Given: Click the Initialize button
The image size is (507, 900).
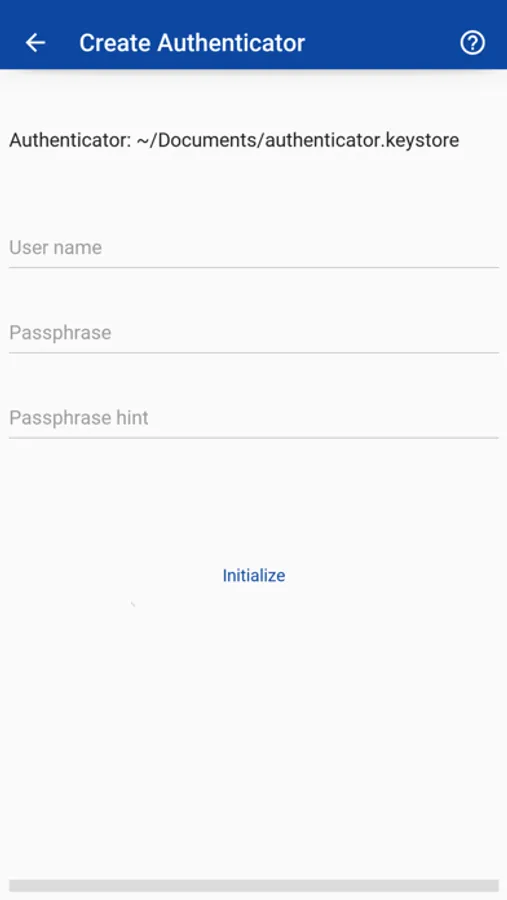Looking at the screenshot, I should [x=254, y=575].
